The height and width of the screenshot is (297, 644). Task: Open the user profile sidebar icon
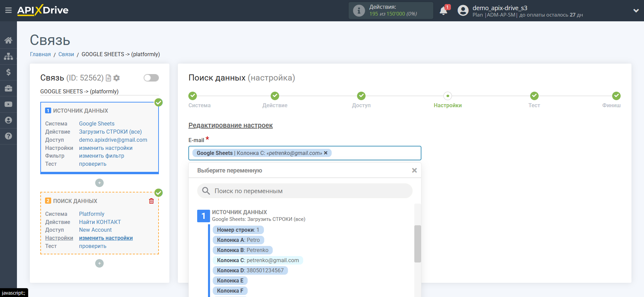click(x=8, y=120)
